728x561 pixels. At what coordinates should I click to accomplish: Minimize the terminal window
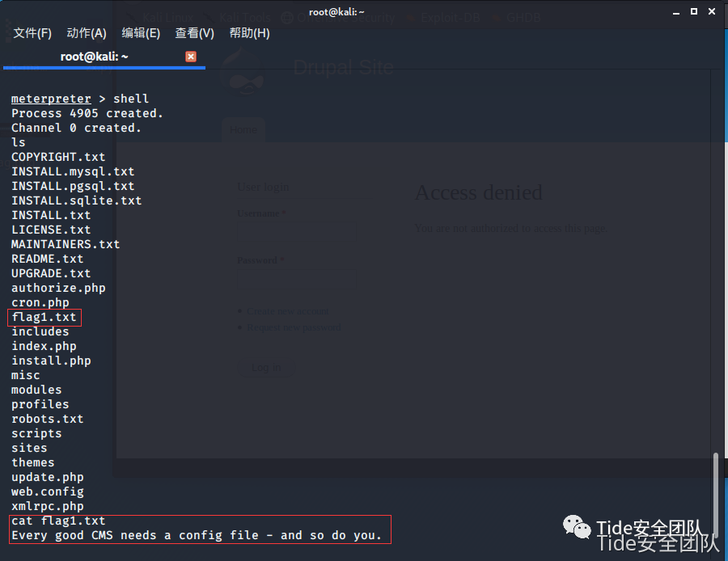pos(676,12)
